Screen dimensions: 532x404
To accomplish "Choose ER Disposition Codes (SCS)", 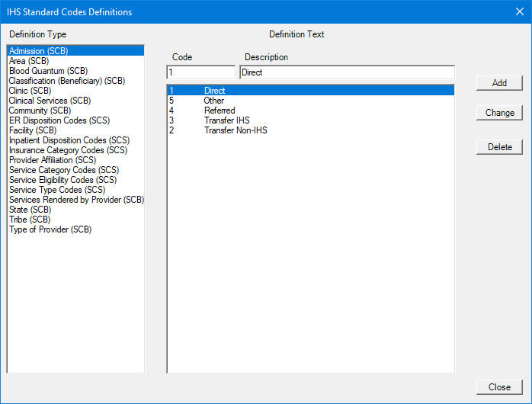I will 58,120.
